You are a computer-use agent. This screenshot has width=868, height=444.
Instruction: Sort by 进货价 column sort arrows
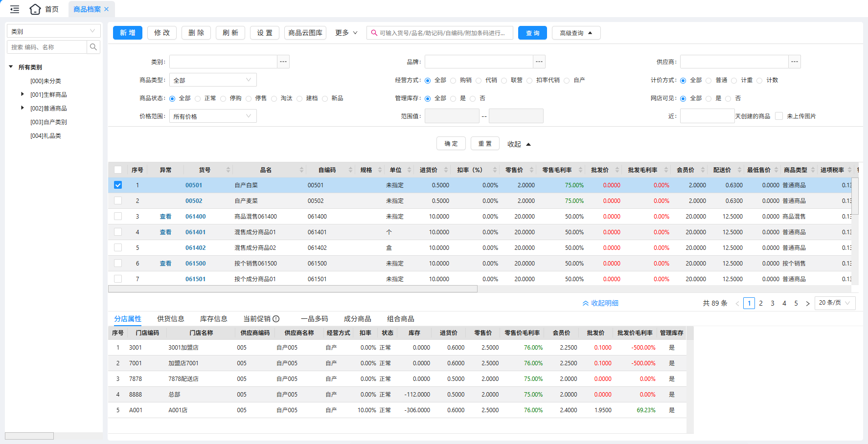(446, 170)
